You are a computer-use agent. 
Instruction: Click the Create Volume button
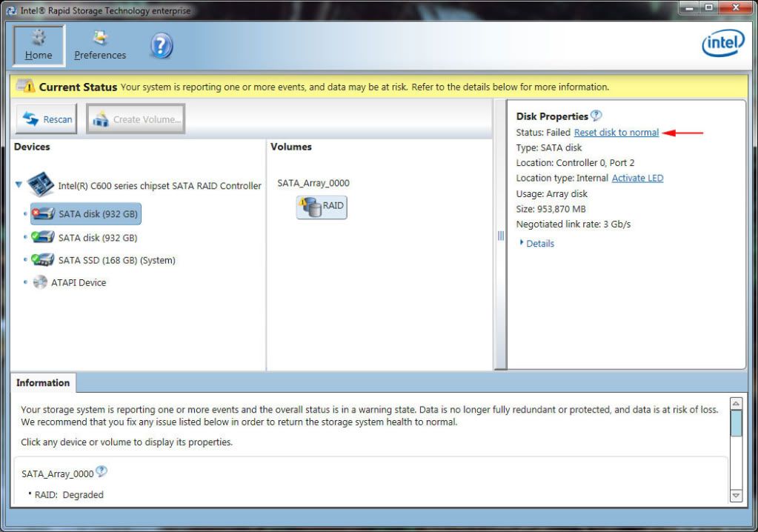pos(136,119)
